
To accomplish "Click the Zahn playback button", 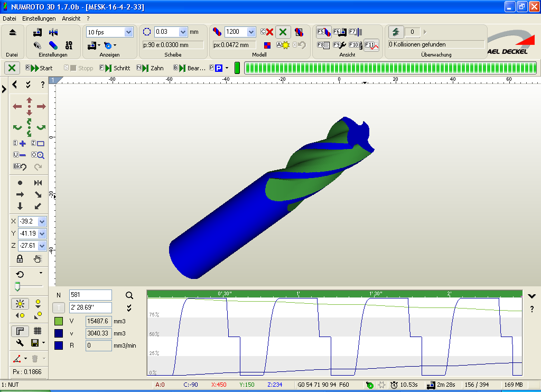I will pos(150,68).
